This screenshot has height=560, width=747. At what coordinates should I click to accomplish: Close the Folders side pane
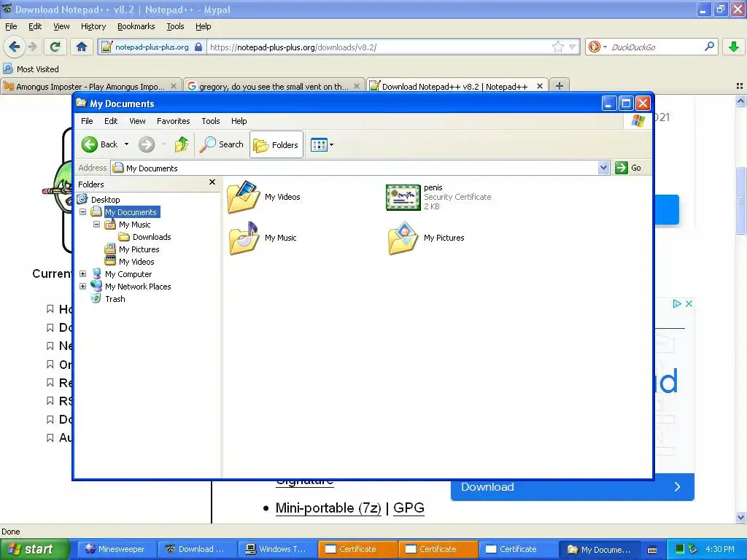tap(212, 182)
